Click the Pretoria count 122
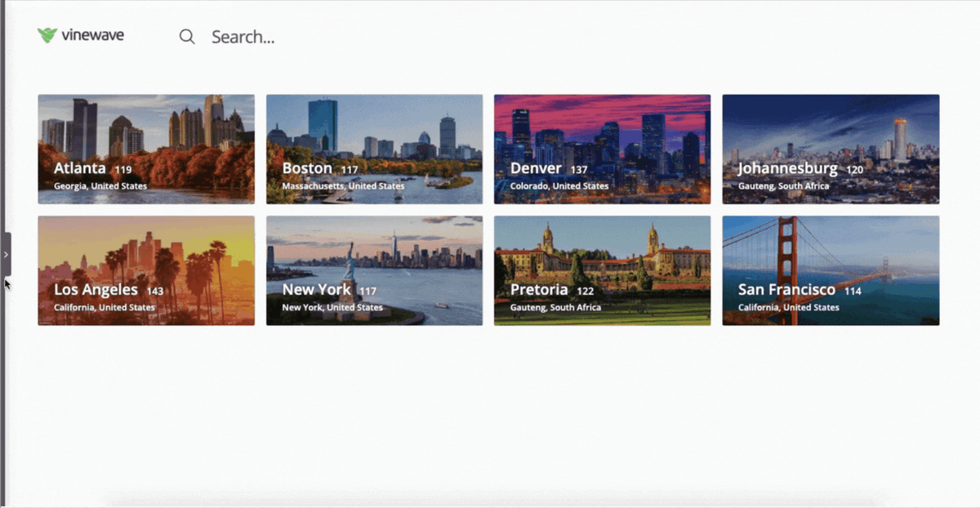The image size is (980, 508). pos(585,292)
